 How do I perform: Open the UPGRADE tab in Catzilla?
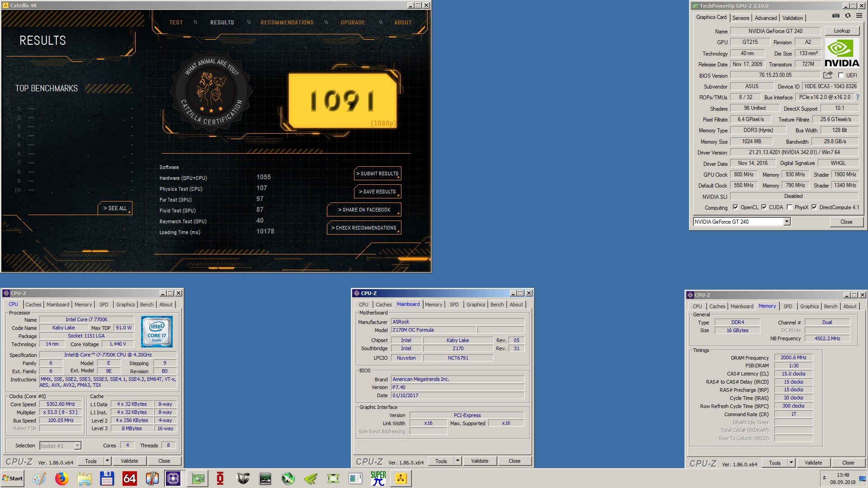(353, 23)
